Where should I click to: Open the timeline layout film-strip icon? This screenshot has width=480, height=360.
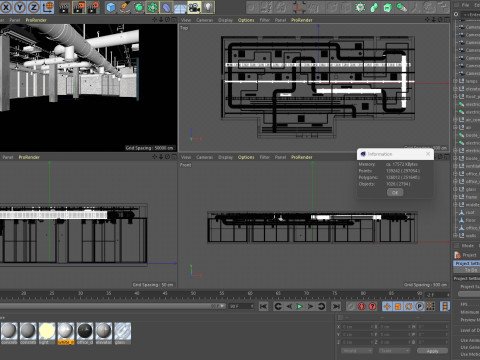coord(445,306)
